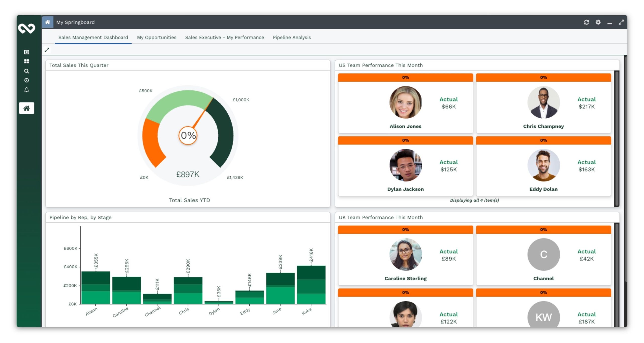Open notifications bell in sidebar
The image size is (644, 343).
[26, 90]
